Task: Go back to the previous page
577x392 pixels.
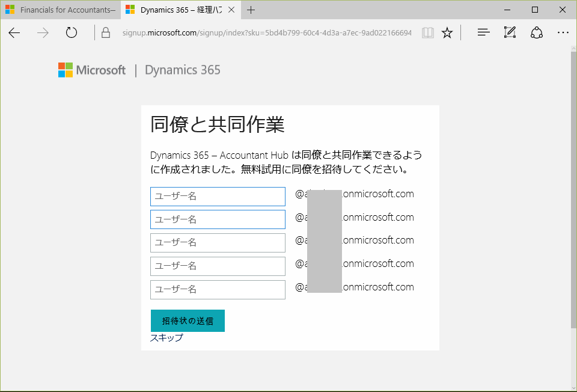Action: tap(14, 32)
